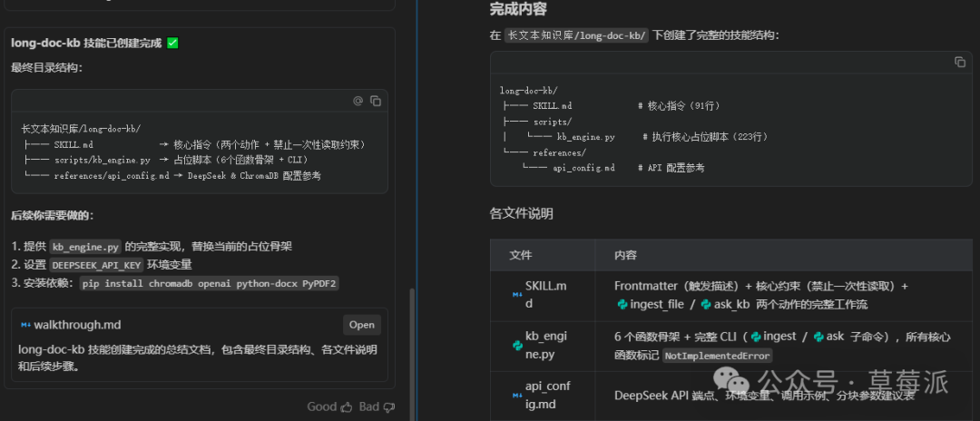Click the kb_engine.py inline code reference
Image resolution: width=980 pixels, height=421 pixels.
coord(85,247)
